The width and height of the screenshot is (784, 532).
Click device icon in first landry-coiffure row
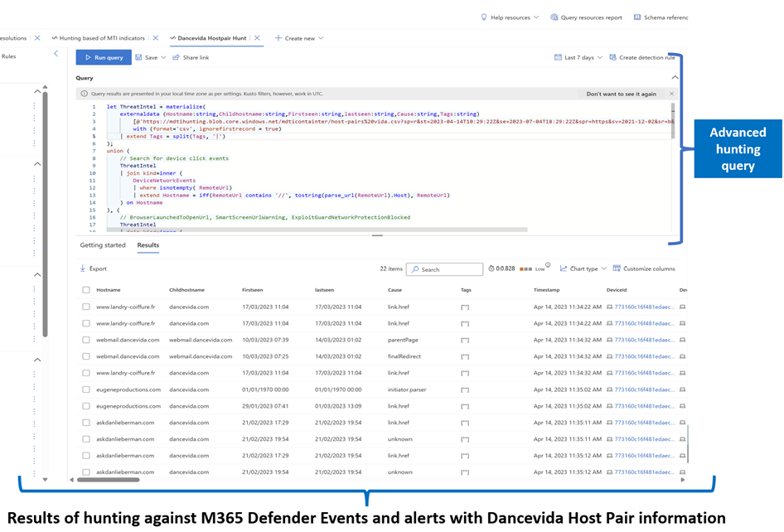[x=609, y=307]
